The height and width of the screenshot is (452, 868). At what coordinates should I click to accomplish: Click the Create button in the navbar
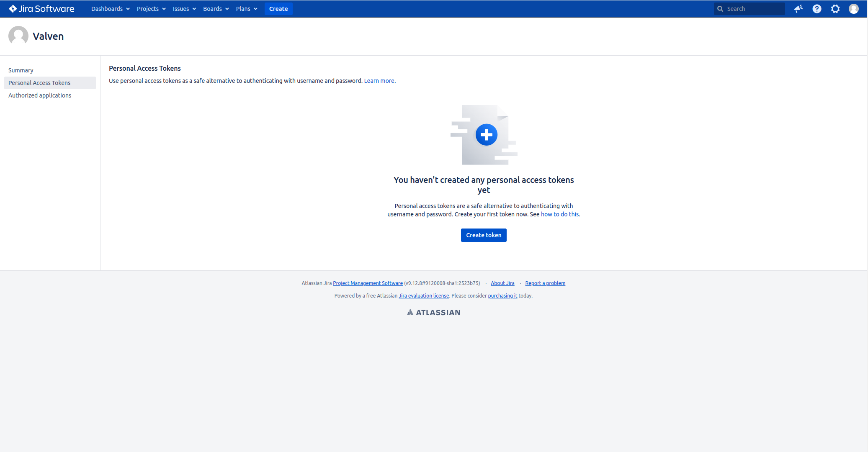pos(278,9)
